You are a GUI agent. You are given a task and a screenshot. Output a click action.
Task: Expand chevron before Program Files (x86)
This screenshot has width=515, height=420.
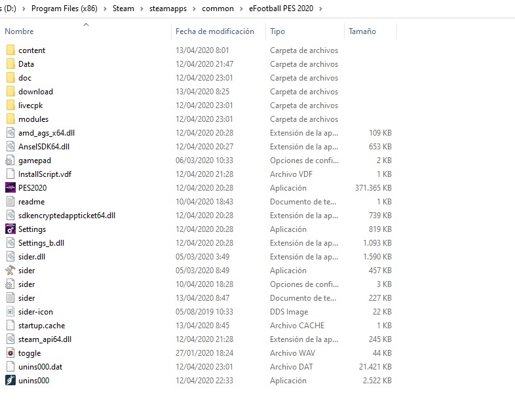pyautogui.click(x=24, y=9)
